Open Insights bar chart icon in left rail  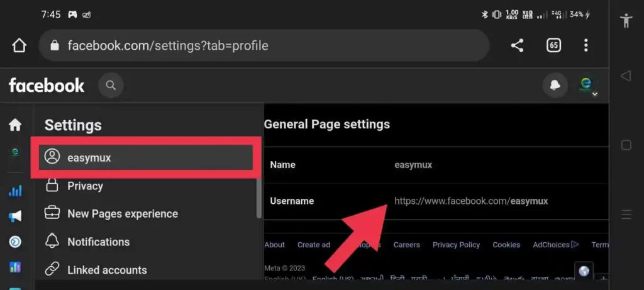pos(15,191)
